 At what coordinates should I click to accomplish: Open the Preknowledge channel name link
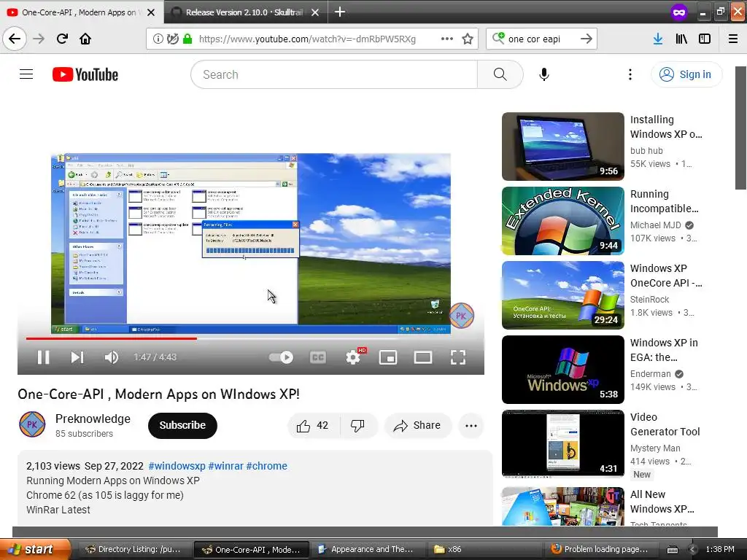pos(93,419)
